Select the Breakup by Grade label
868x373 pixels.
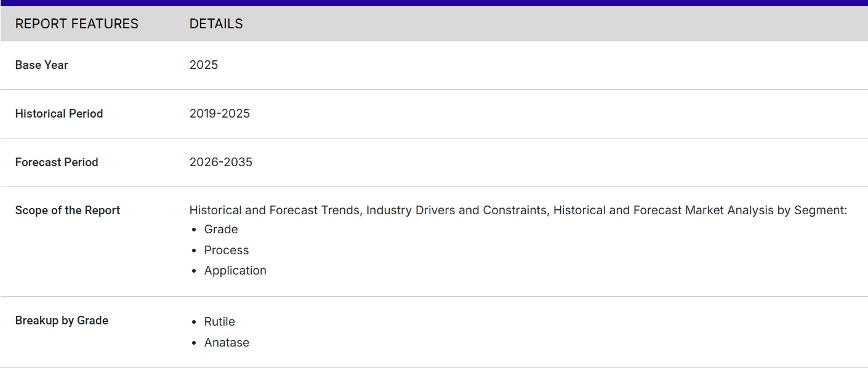62,321
